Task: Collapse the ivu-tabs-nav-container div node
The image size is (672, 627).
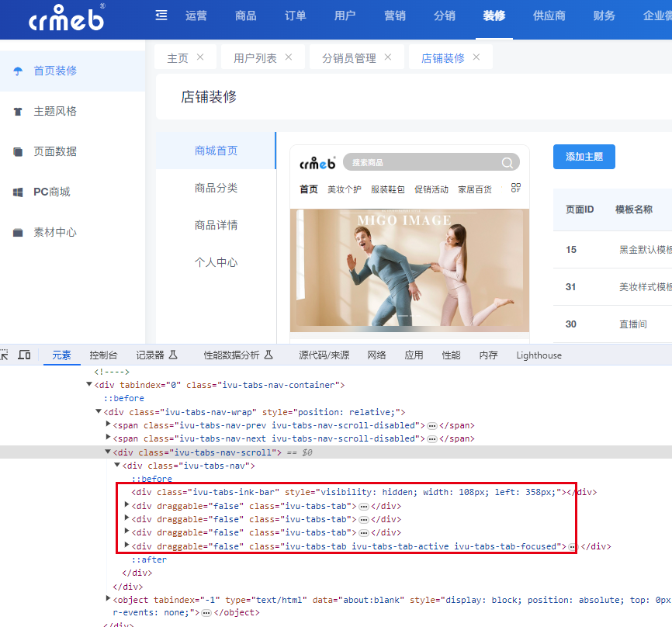Action: pos(89,384)
